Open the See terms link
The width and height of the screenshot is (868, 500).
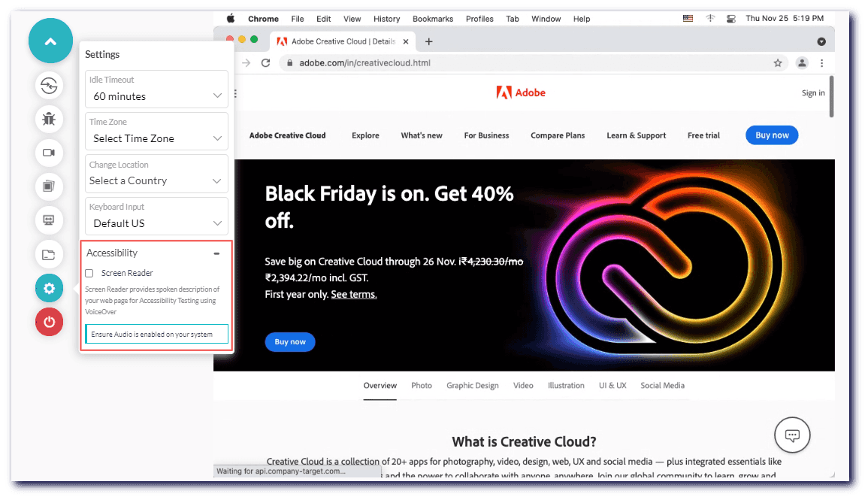(x=354, y=295)
